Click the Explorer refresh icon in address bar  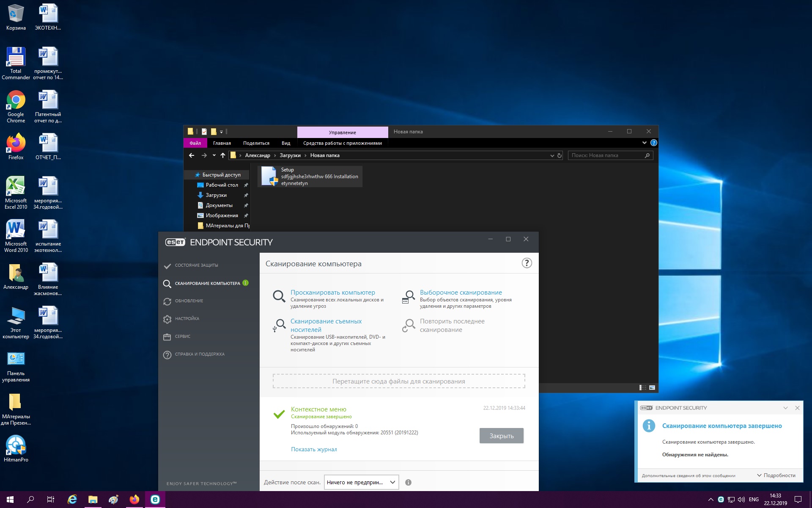tap(560, 156)
